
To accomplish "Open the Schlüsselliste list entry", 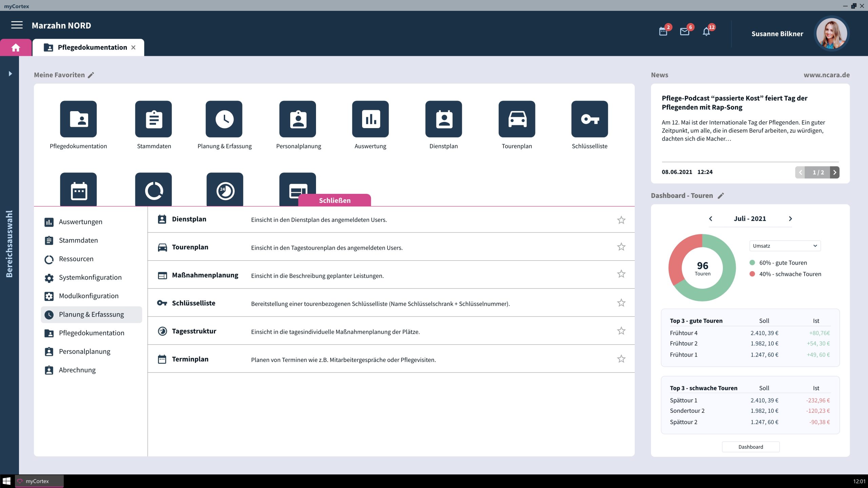I will [x=391, y=303].
